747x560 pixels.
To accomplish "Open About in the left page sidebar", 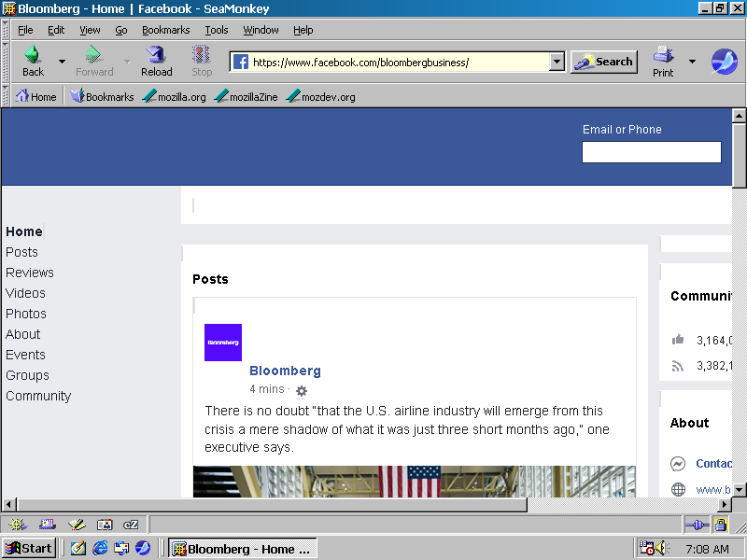I will [x=22, y=334].
